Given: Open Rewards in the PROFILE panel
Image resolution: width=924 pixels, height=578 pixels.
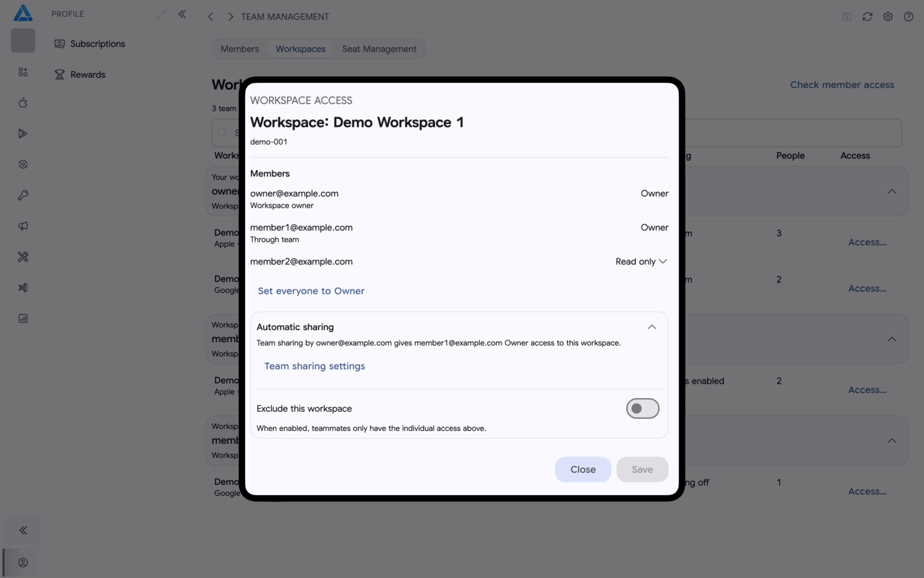Looking at the screenshot, I should click(x=88, y=74).
